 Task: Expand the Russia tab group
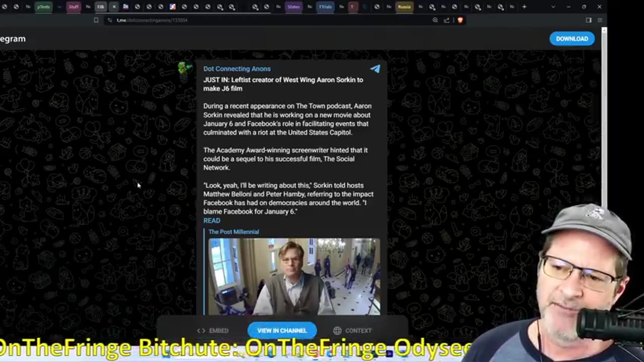click(404, 7)
